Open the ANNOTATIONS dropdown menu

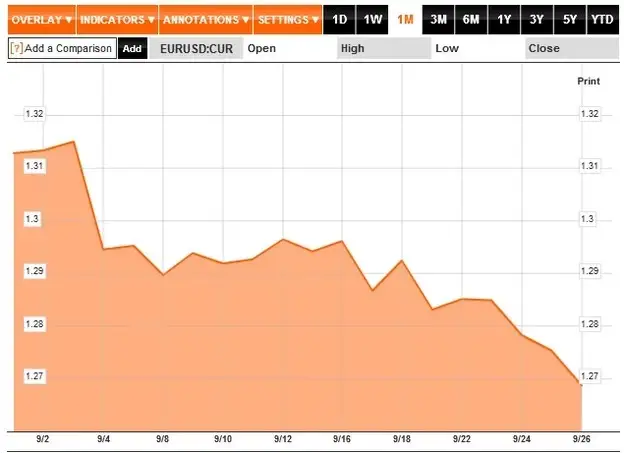point(206,20)
